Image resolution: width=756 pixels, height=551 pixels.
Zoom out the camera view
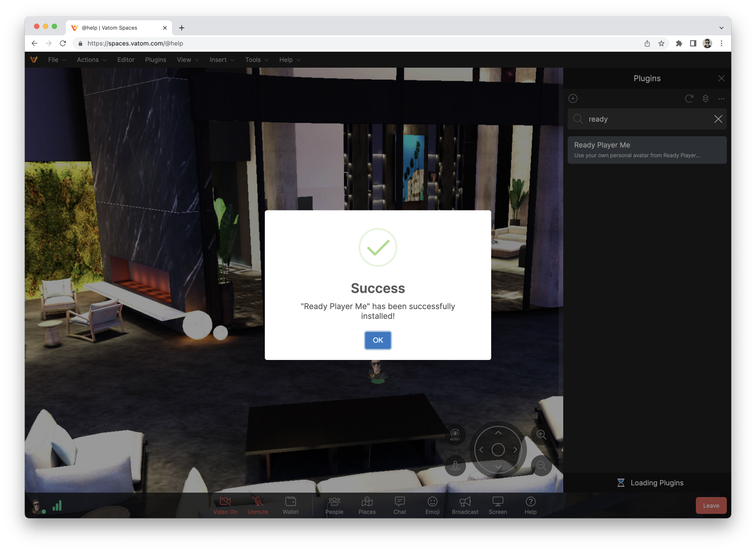coord(541,466)
